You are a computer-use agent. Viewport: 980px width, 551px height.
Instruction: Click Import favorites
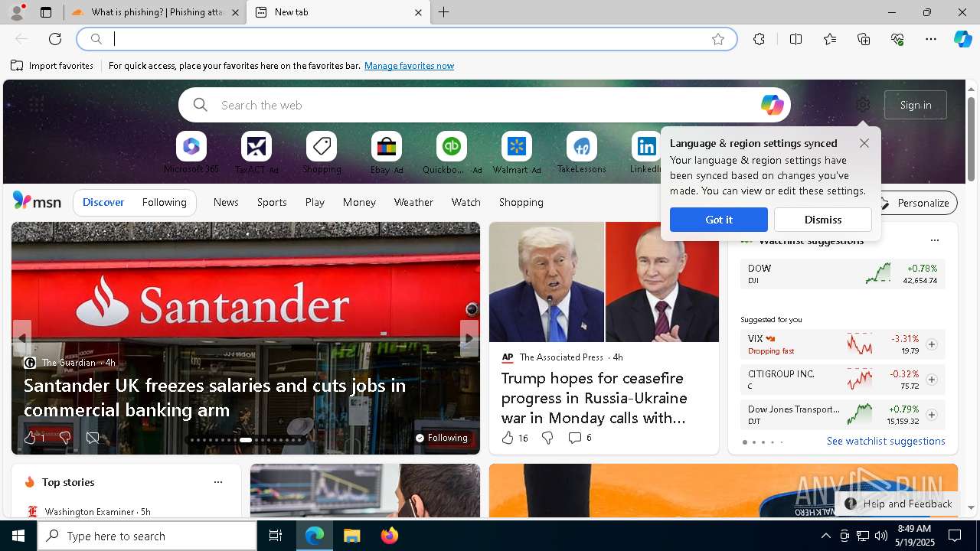(x=52, y=66)
